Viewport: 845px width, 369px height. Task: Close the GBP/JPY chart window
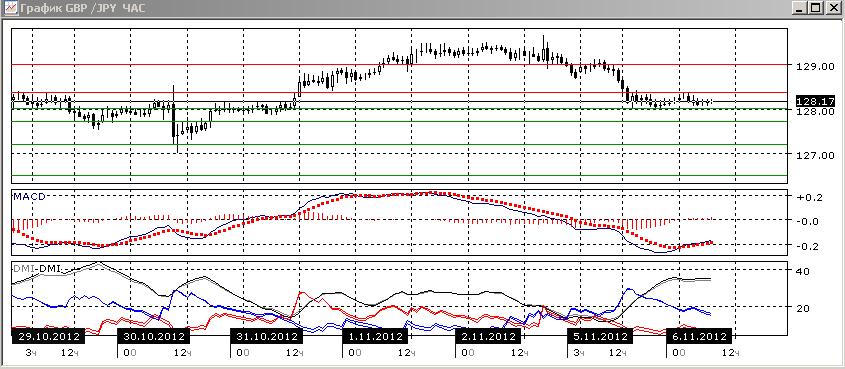tap(833, 8)
